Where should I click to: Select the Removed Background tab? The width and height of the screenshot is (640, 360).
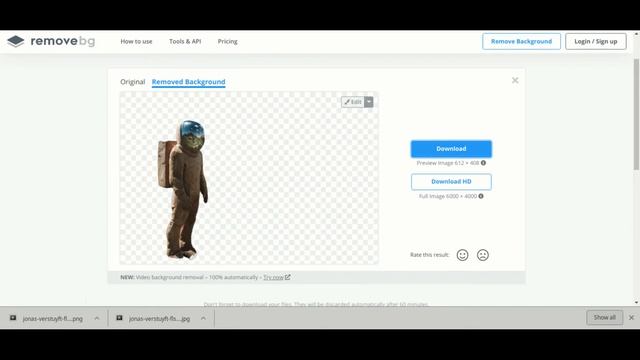pos(189,82)
